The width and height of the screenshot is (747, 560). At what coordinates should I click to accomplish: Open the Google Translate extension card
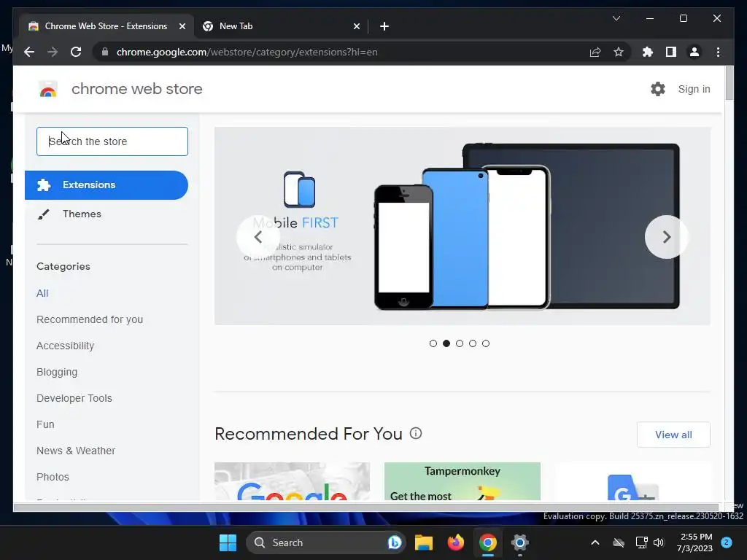point(632,481)
